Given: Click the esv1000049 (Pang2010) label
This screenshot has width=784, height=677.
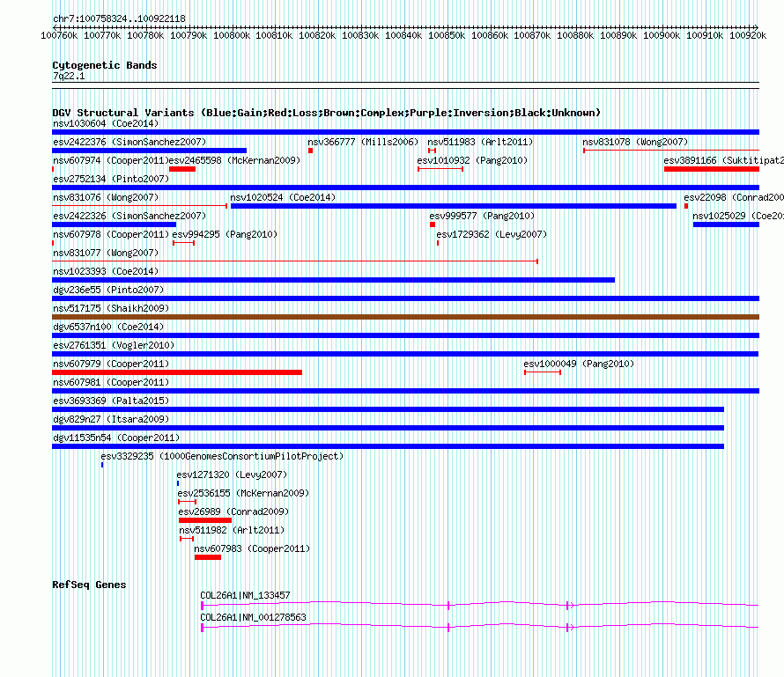Looking at the screenshot, I should tap(579, 364).
